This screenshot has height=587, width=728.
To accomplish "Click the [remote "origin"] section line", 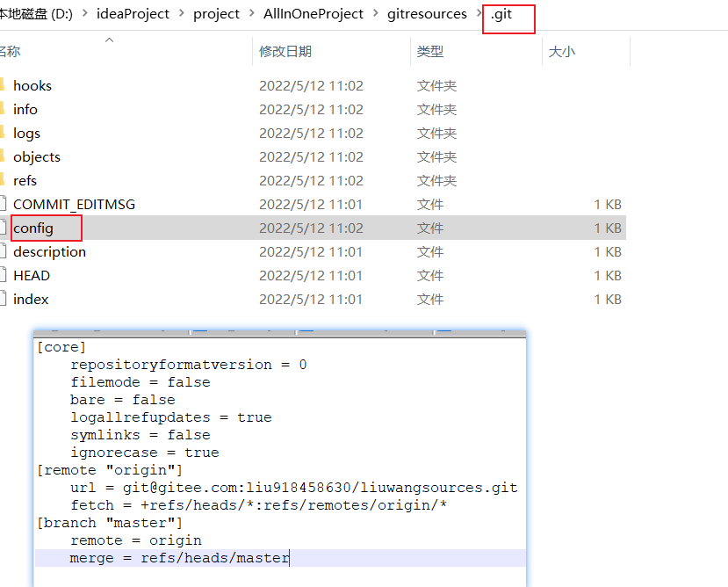I will coord(110,470).
